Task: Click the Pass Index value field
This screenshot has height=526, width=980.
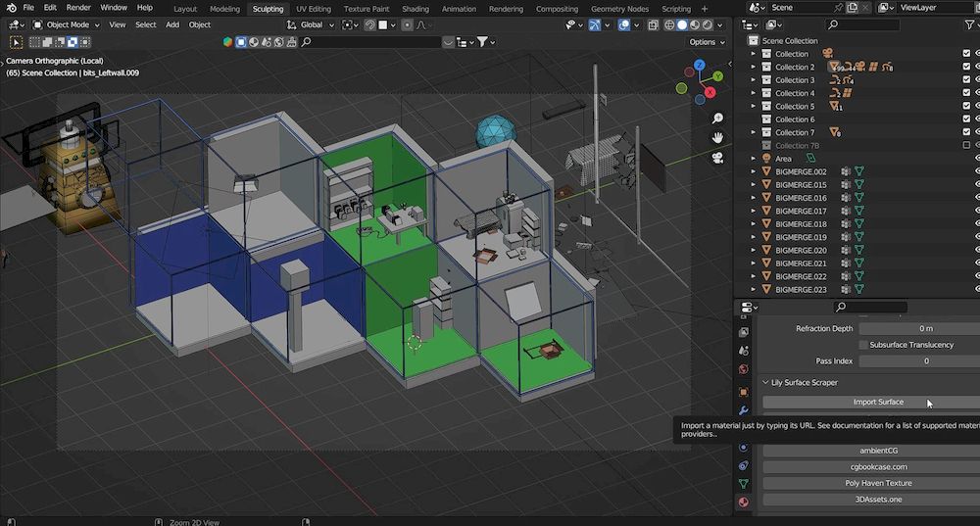Action: (x=925, y=360)
